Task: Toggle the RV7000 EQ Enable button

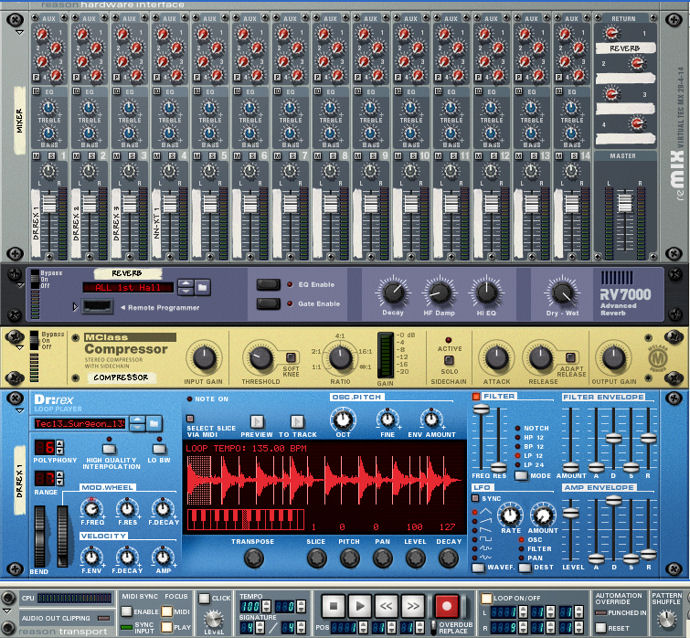Action: click(268, 285)
